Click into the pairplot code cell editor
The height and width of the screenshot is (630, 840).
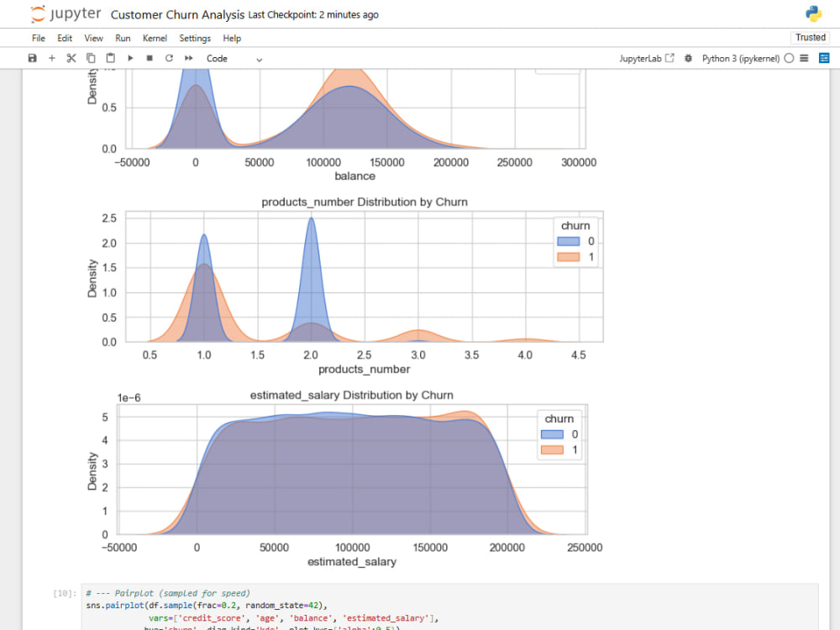tap(449, 607)
